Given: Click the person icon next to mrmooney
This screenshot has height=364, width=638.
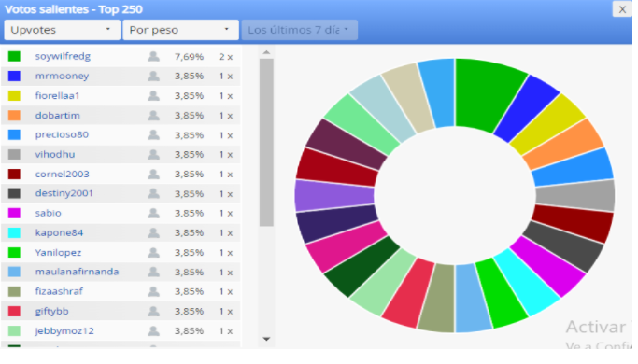Looking at the screenshot, I should [153, 76].
